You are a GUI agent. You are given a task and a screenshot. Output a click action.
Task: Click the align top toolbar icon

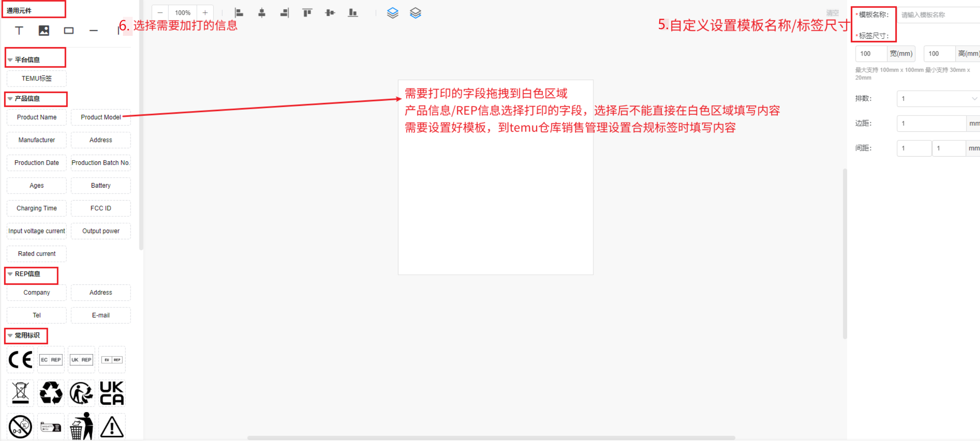pyautogui.click(x=307, y=13)
